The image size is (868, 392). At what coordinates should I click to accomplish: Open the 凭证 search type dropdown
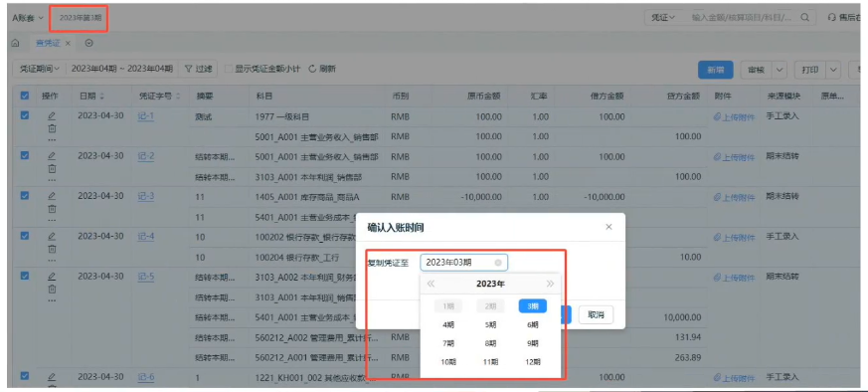point(662,18)
